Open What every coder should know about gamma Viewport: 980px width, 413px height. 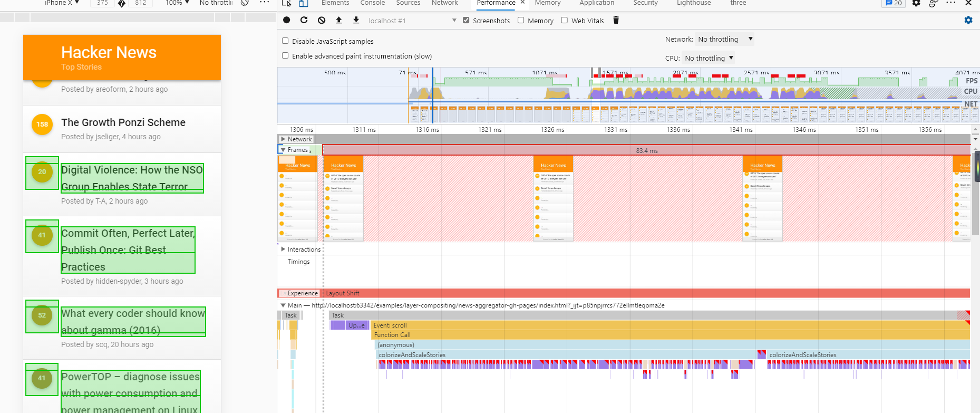click(133, 322)
